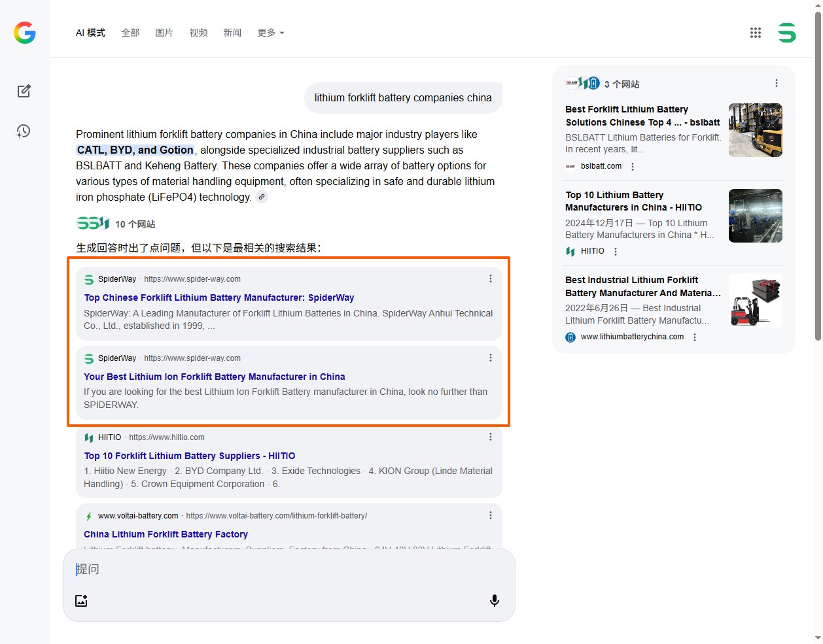This screenshot has height=644, width=823.
Task: Open Top Chinese Forklift Lithium Battery Manufacturer link
Action: pos(219,297)
